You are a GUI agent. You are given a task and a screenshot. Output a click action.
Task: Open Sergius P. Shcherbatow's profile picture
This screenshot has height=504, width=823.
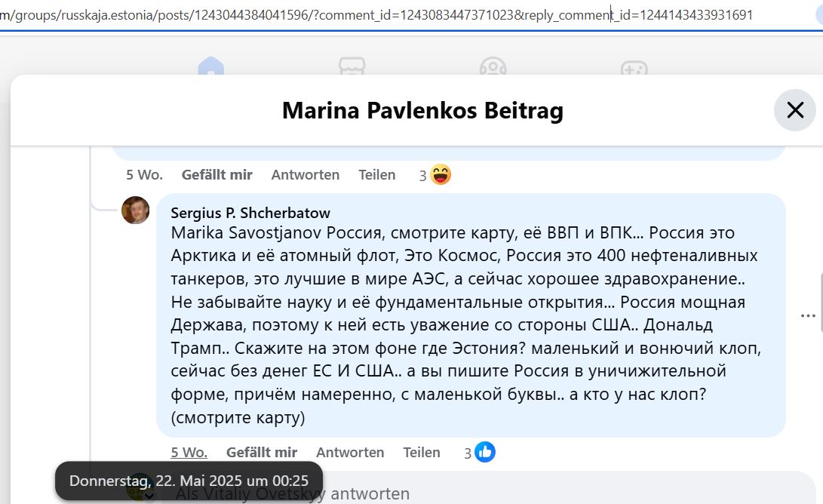click(x=136, y=210)
